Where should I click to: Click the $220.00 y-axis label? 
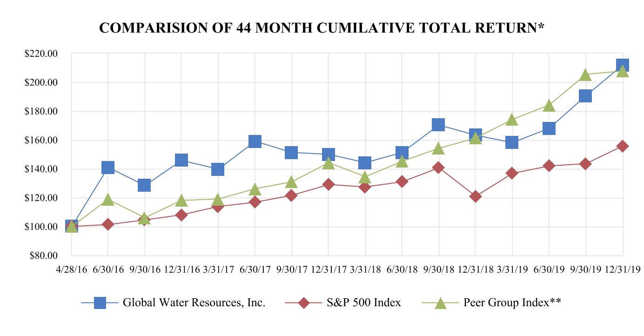(40, 54)
